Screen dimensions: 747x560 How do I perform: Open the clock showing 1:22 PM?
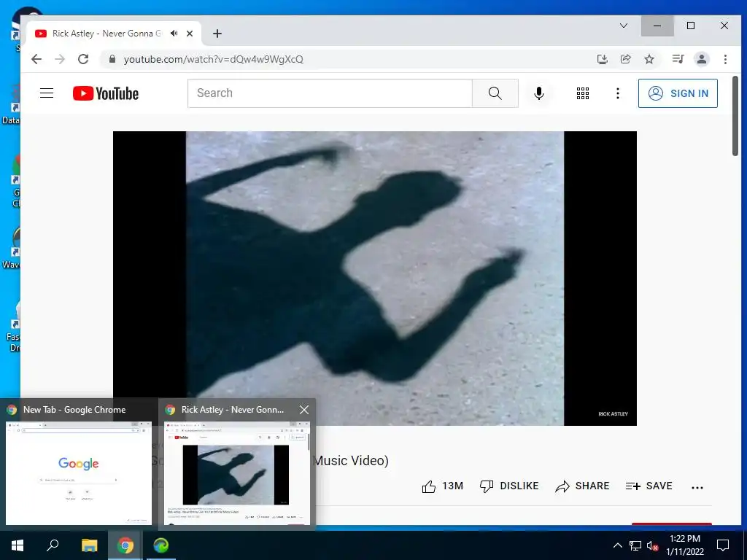[684, 545]
